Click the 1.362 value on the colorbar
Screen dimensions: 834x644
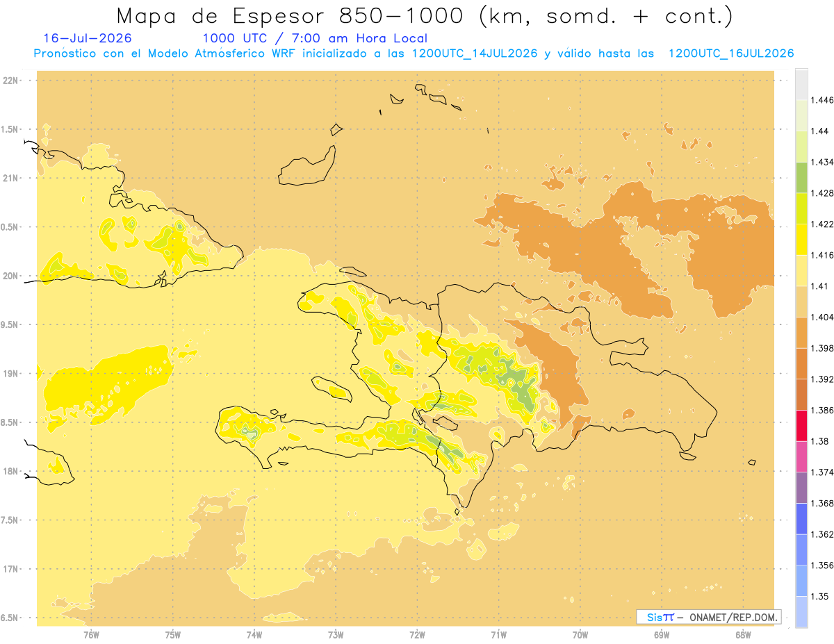click(822, 534)
